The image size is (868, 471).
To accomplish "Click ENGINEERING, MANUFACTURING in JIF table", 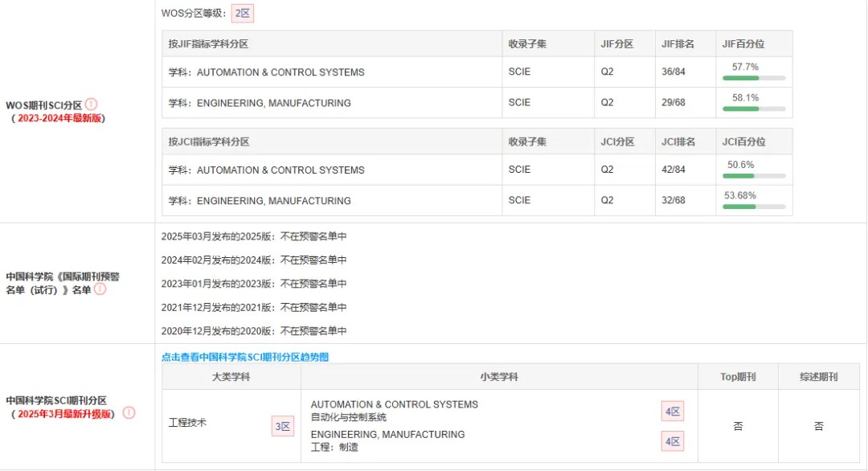I will pyautogui.click(x=273, y=103).
